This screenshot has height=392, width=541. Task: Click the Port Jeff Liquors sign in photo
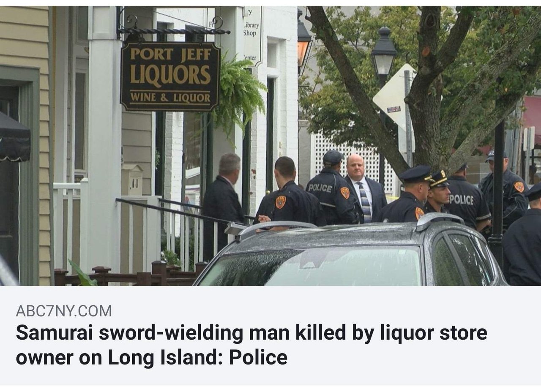(170, 76)
